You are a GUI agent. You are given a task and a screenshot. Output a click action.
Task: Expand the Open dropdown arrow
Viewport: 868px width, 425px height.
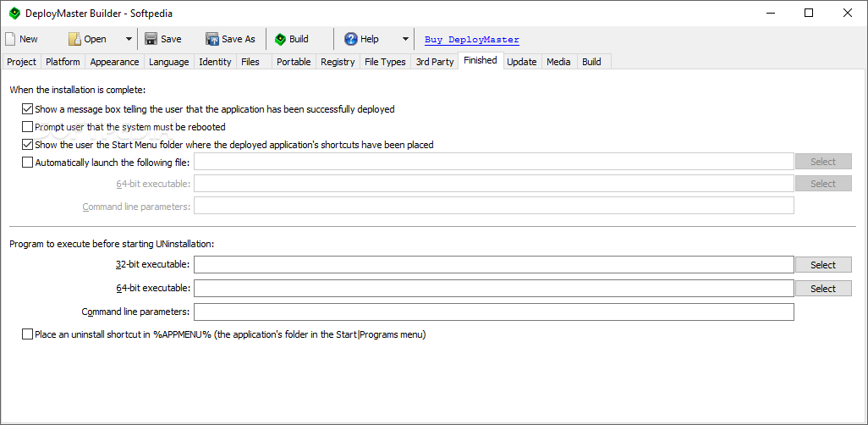coord(129,39)
